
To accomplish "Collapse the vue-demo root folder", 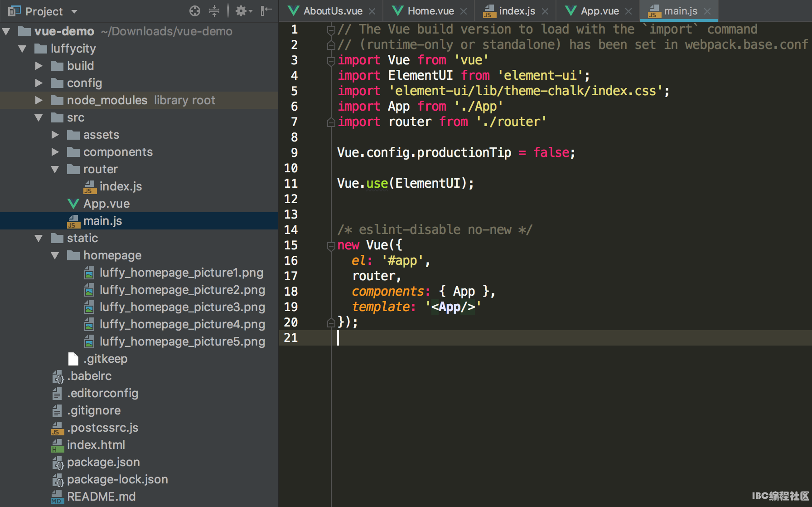I will point(6,31).
